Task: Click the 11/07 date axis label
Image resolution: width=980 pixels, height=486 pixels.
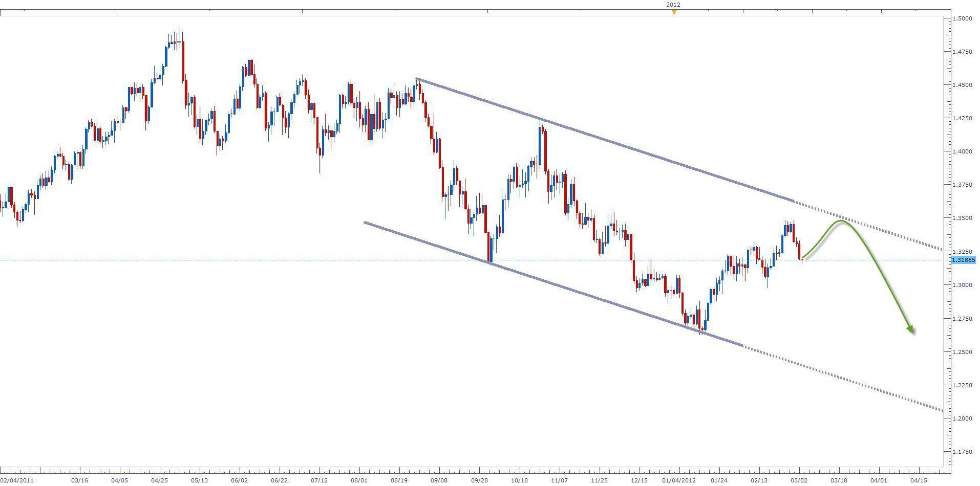Action: click(559, 480)
